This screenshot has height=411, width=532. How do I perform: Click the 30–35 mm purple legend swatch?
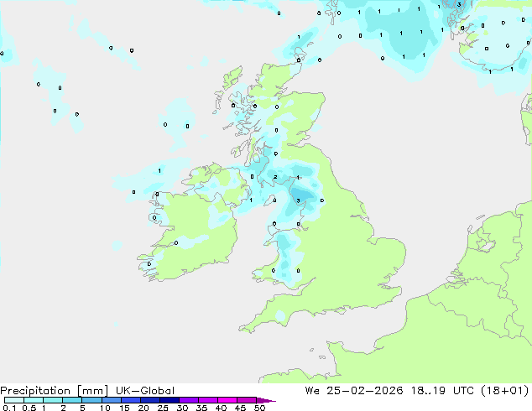[x=189, y=400]
